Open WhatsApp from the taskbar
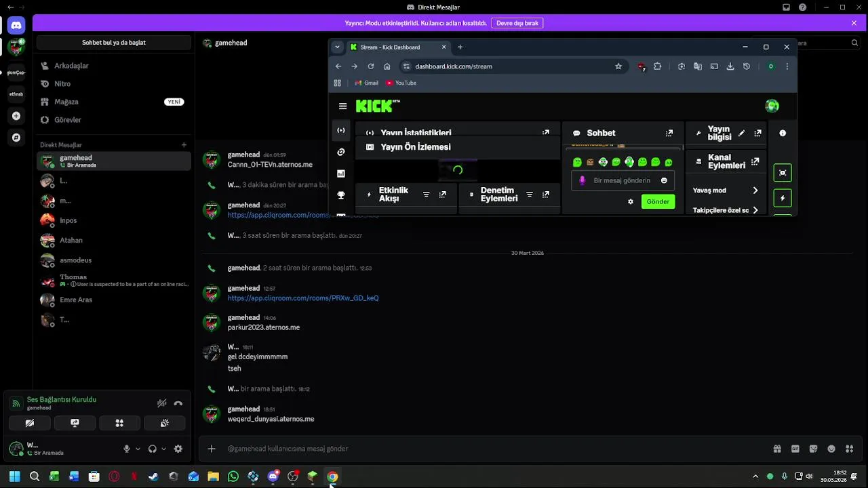868x488 pixels. pos(233,476)
